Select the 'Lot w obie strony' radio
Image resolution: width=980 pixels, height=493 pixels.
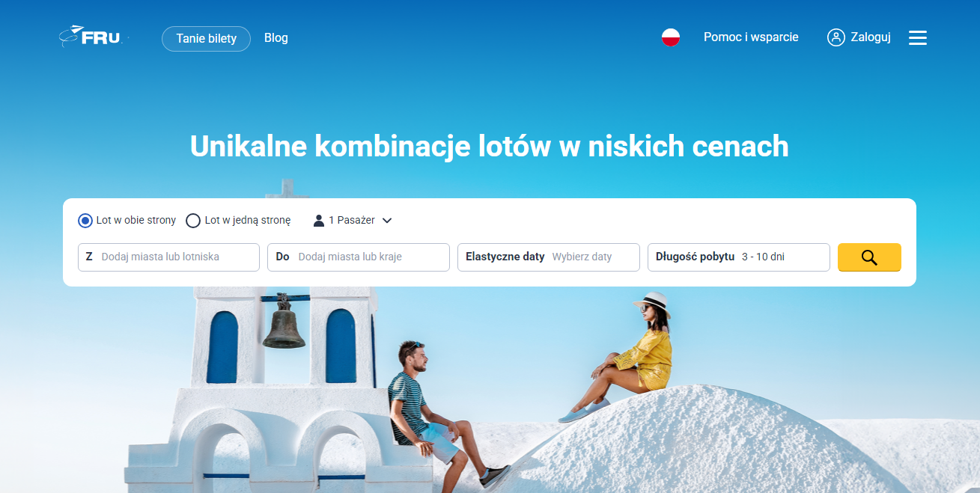[x=85, y=221]
